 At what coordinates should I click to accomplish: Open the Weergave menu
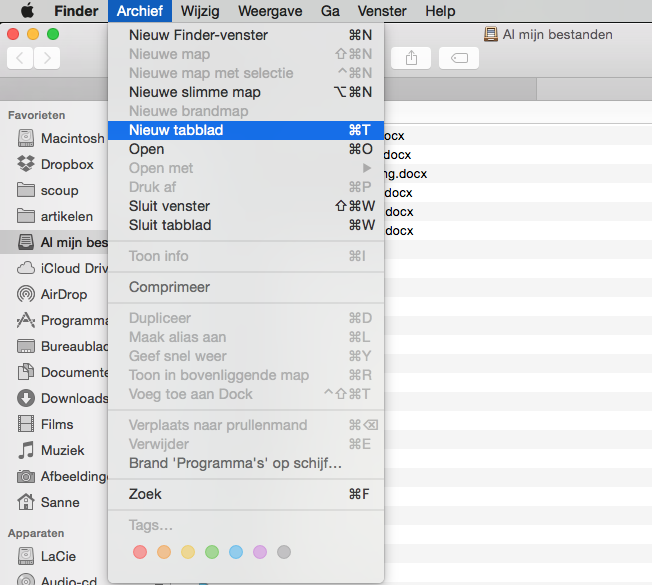click(270, 11)
